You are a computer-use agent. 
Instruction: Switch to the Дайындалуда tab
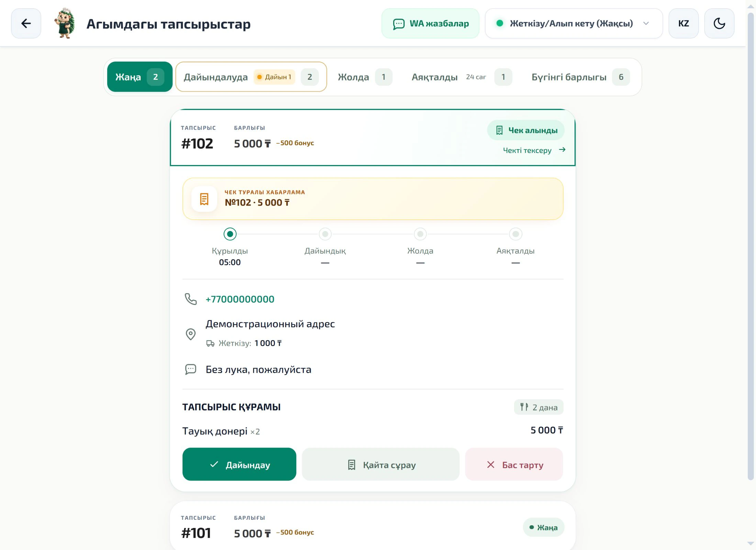click(x=251, y=77)
